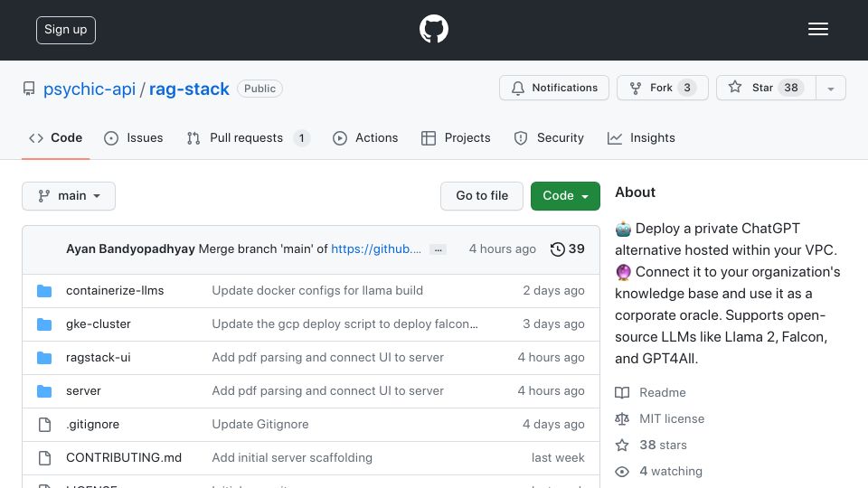Open the Insights tab
The width and height of the screenshot is (868, 488).
point(641,137)
